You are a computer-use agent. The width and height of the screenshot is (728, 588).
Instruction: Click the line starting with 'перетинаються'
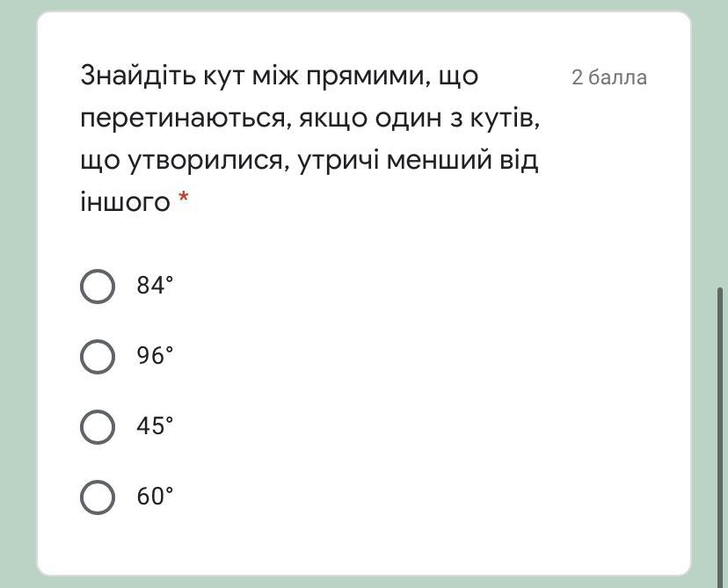(310, 118)
